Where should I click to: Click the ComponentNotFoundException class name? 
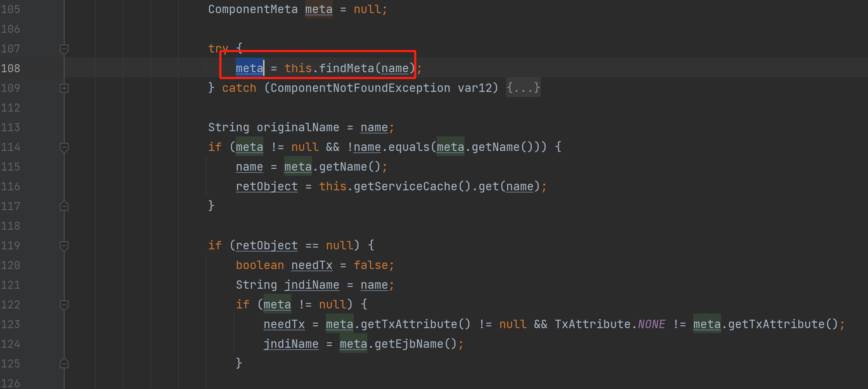click(360, 88)
